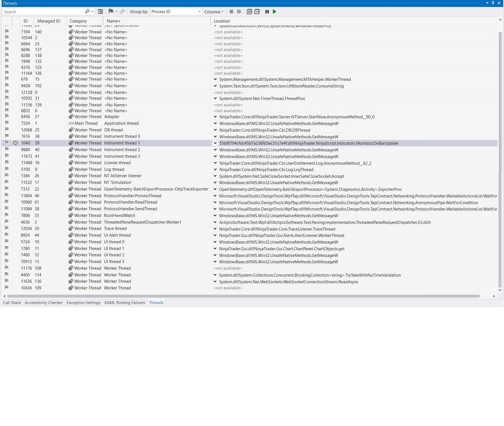Close the Threads panel
This screenshot has height=426, width=504.
tap(499, 3)
